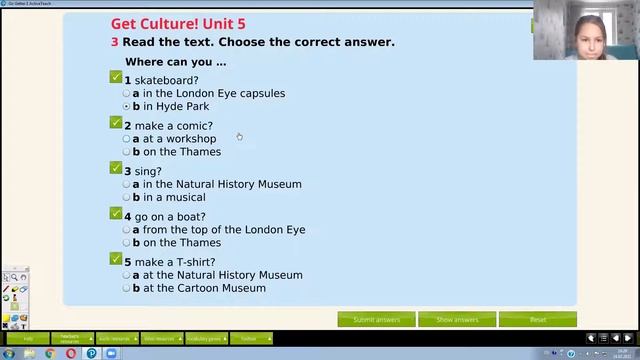Launch Chrome from the taskbar
This screenshot has width=640, height=360.
[x=50, y=353]
